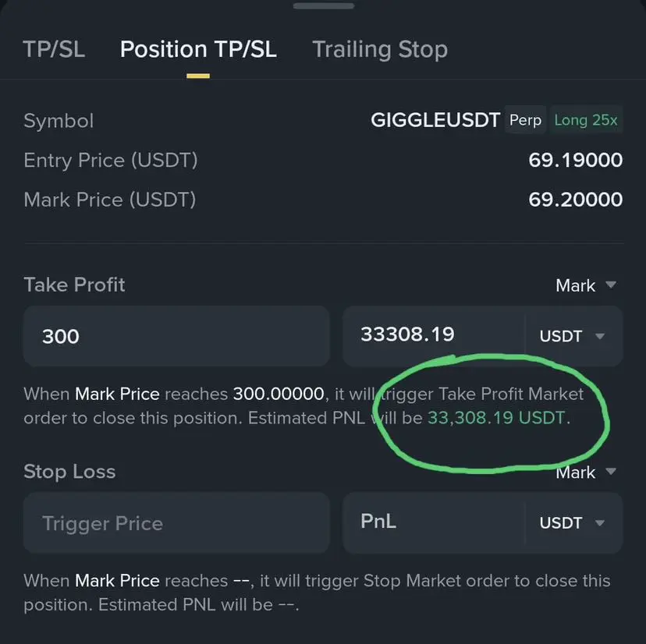
Task: Tap the Perp badge next to GIGGLEUSDT
Action: [525, 120]
